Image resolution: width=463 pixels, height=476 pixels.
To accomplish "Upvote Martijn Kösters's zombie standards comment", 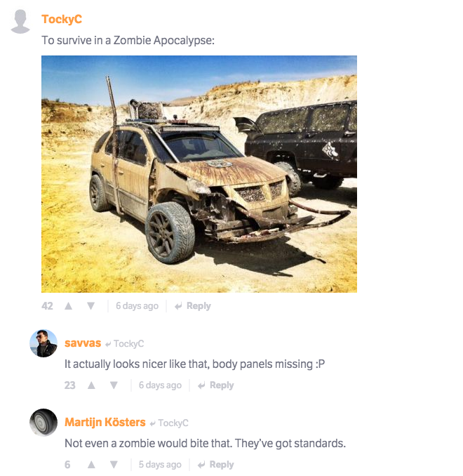I will (x=91, y=465).
